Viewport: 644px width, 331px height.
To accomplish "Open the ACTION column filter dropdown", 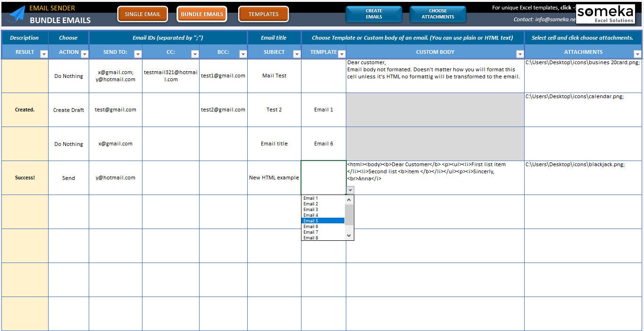I will (85, 53).
